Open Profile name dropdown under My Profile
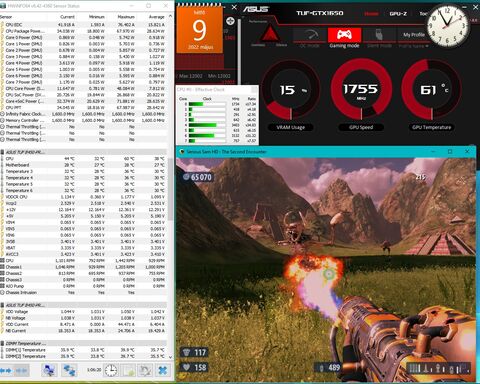 click(413, 46)
